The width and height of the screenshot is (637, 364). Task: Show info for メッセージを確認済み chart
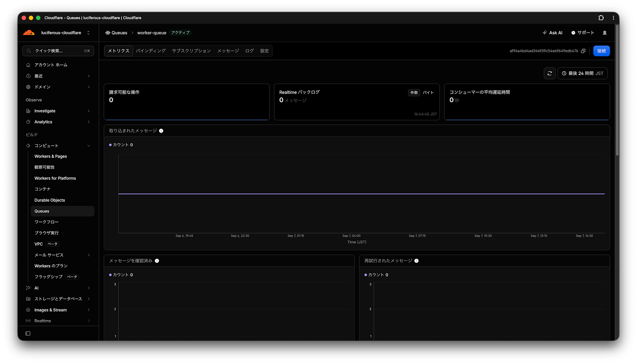(x=157, y=261)
